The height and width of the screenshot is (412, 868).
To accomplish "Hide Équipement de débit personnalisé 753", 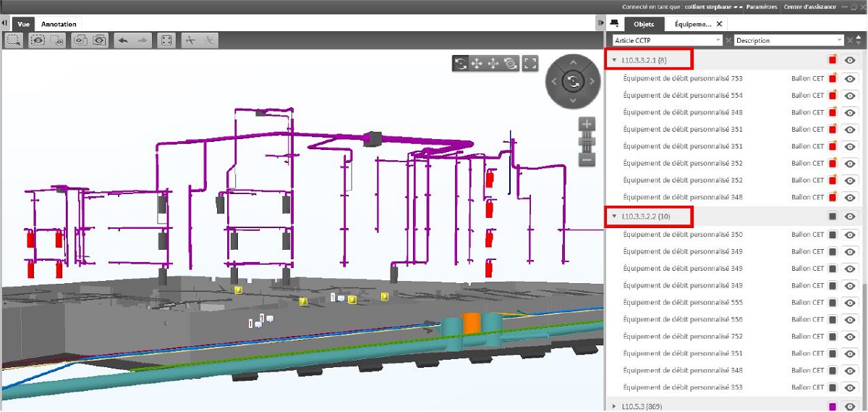I will (850, 78).
